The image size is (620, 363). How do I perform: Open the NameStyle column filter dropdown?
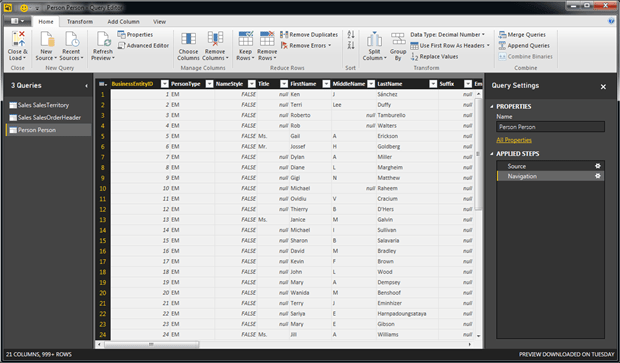(252, 84)
